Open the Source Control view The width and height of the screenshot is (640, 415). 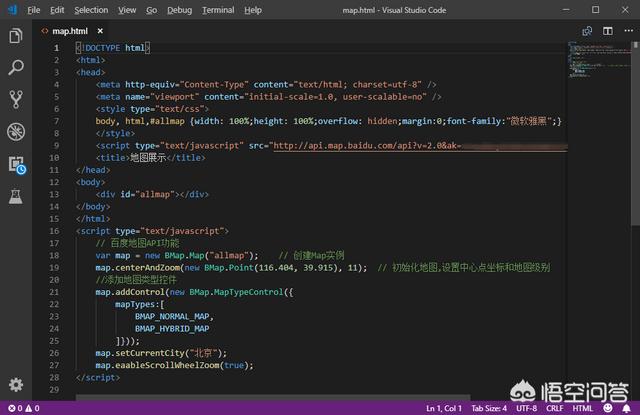15,99
